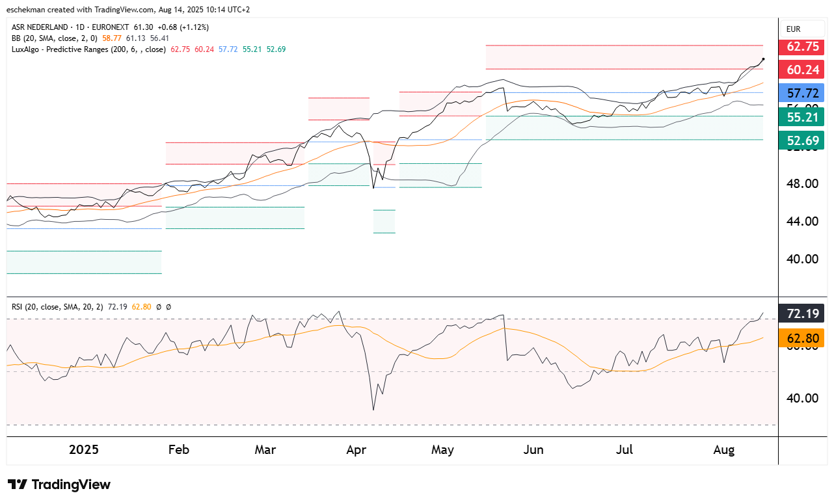Click the Apr label on time axis
Screen dimensions: 834x504
click(x=356, y=450)
